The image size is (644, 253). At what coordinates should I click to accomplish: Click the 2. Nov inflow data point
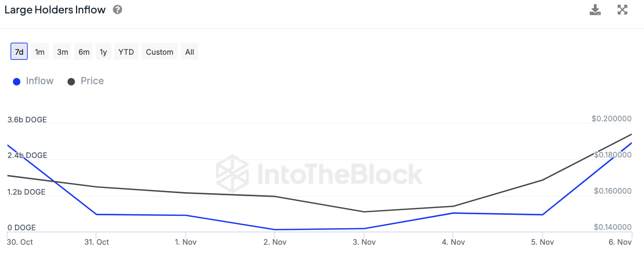point(275,230)
